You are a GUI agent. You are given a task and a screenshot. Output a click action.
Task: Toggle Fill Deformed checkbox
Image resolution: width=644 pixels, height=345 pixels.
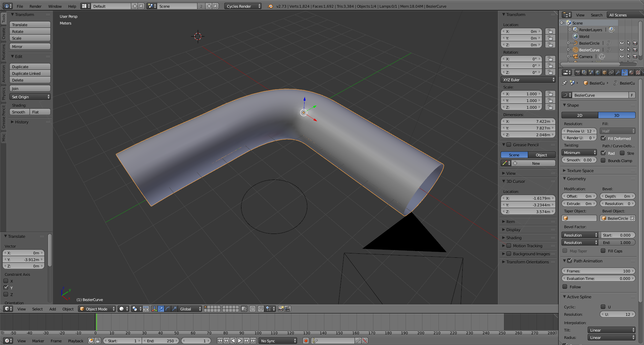click(x=603, y=138)
